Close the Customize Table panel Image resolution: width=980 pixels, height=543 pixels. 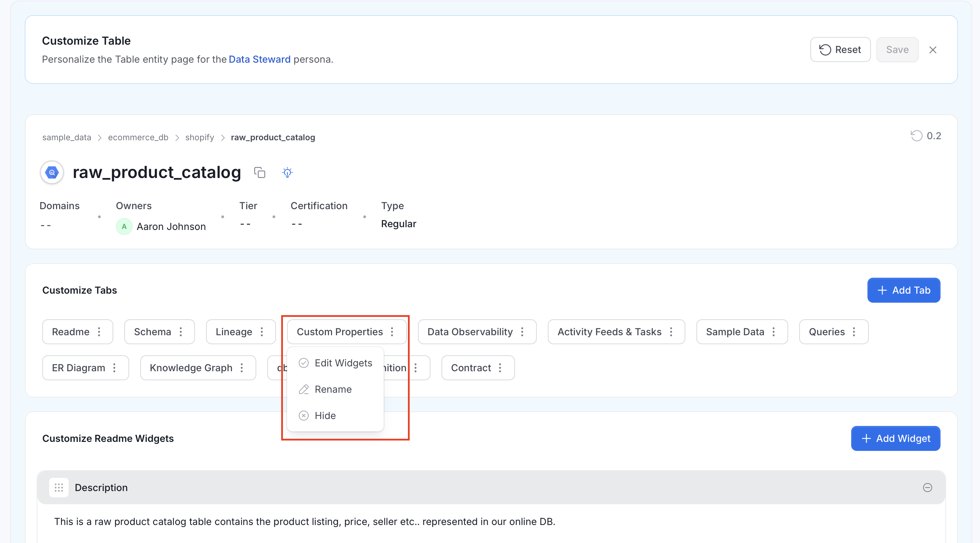coord(933,50)
